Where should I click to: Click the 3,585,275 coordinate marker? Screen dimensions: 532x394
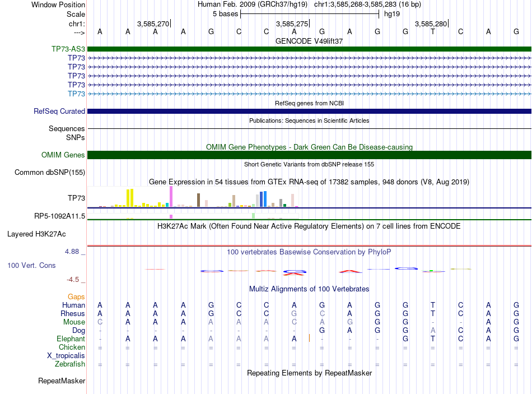coord(292,24)
